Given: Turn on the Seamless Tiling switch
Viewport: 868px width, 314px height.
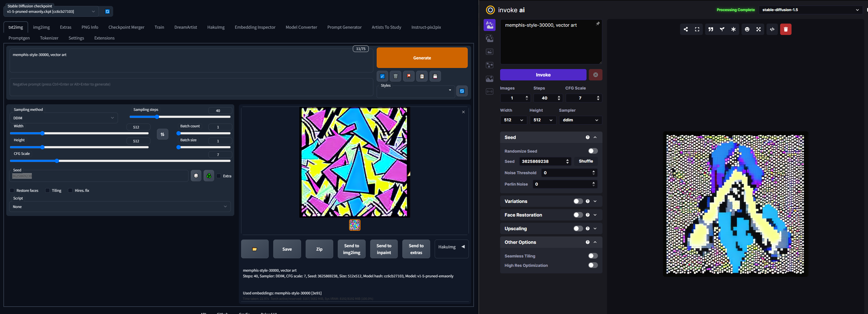Looking at the screenshot, I should 593,256.
